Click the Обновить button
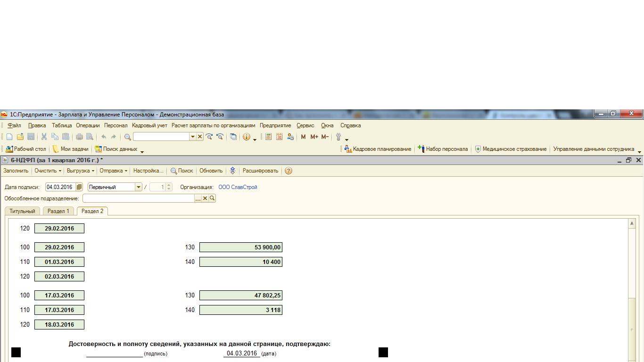This screenshot has height=362, width=644. point(211,171)
